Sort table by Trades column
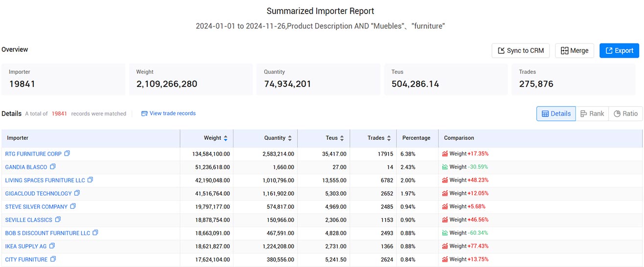644x267 pixels. 389,138
